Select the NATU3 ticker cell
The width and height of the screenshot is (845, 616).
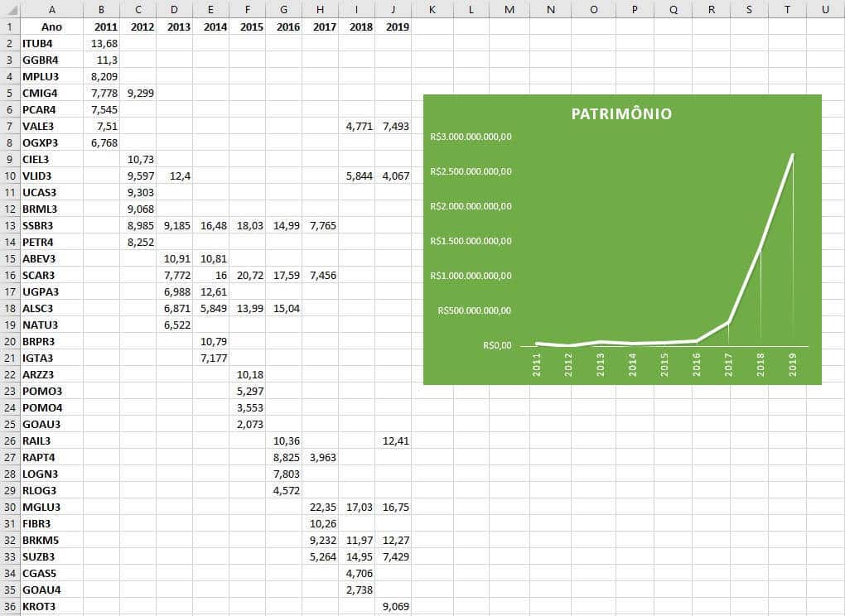click(x=51, y=325)
